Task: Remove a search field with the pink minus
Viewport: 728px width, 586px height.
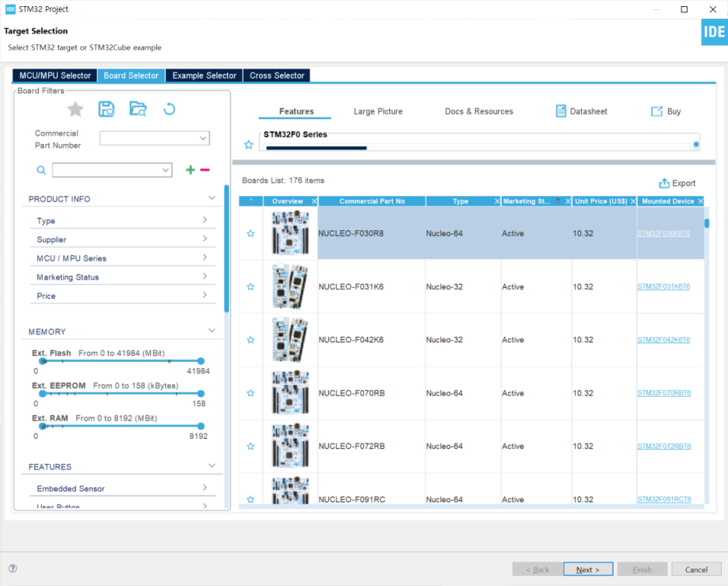Action: [x=205, y=170]
